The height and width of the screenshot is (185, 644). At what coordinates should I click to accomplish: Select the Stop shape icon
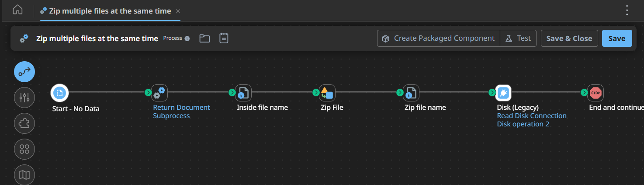[x=596, y=93]
